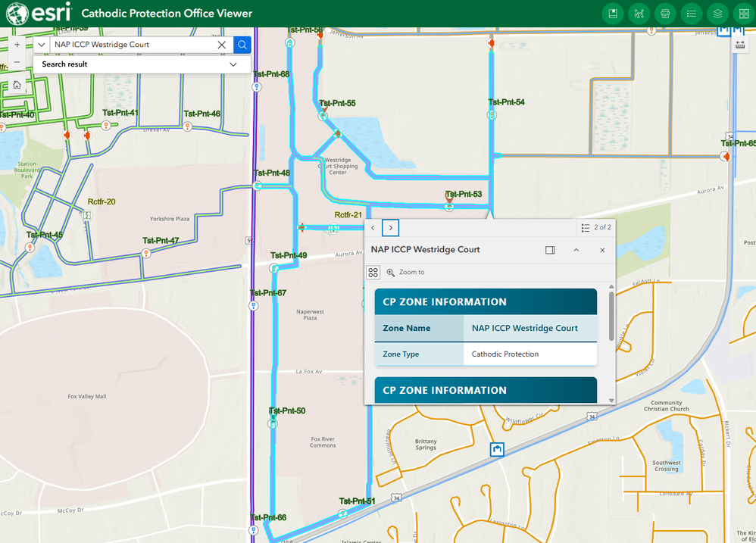Image resolution: width=756 pixels, height=543 pixels.
Task: Open the basemap gallery
Action: (743, 14)
